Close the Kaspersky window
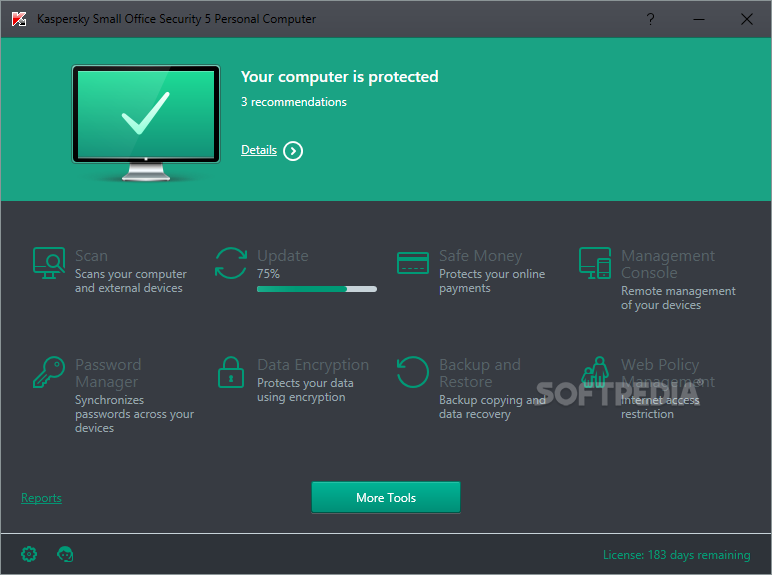The image size is (772, 575). point(746,19)
